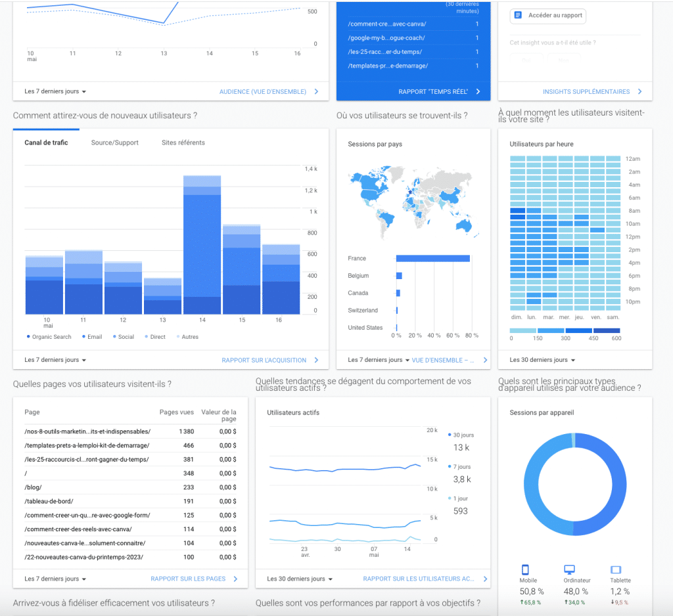Click the arrow next to Insights supplémentaires
The image size is (673, 616).
[640, 91]
